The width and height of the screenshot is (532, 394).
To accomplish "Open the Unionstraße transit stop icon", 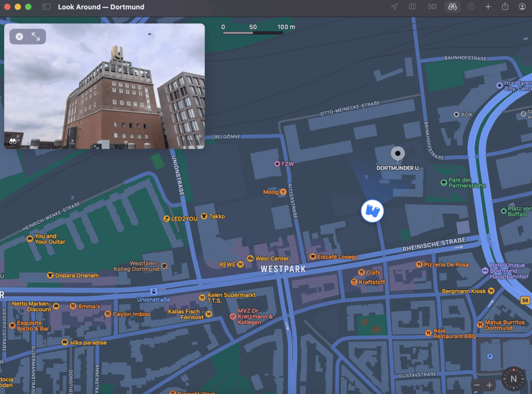I will point(153,291).
